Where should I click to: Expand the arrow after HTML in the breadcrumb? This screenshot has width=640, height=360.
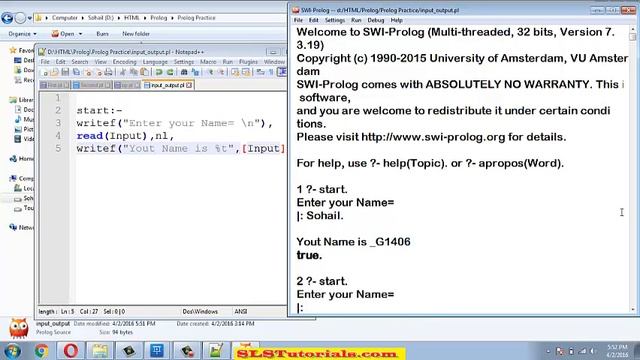click(145, 18)
